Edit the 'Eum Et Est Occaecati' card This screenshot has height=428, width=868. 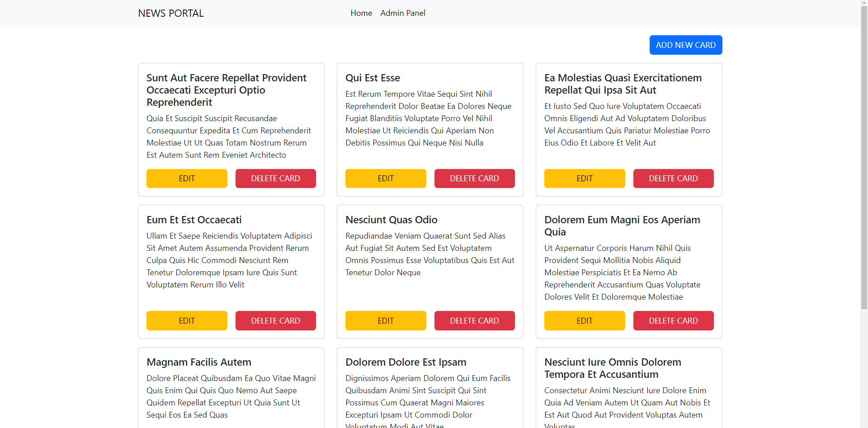coord(187,321)
